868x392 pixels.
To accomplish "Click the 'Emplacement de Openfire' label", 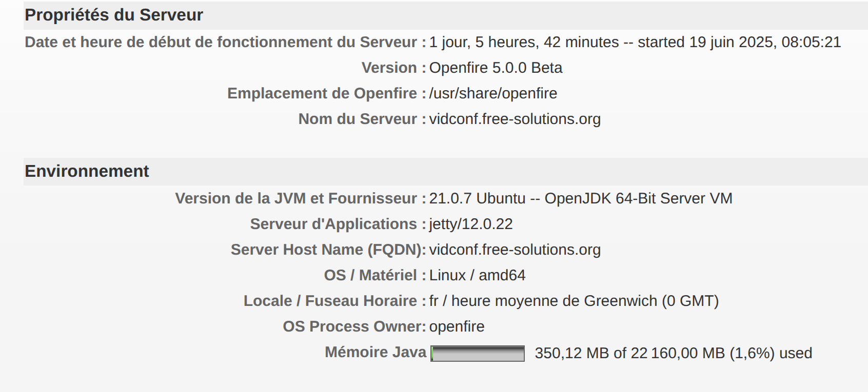I will coord(322,93).
